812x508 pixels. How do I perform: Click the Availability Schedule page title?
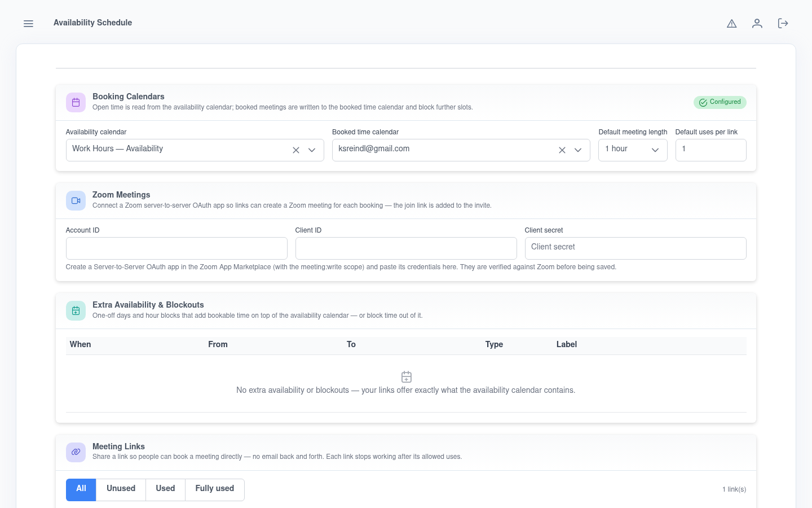93,23
